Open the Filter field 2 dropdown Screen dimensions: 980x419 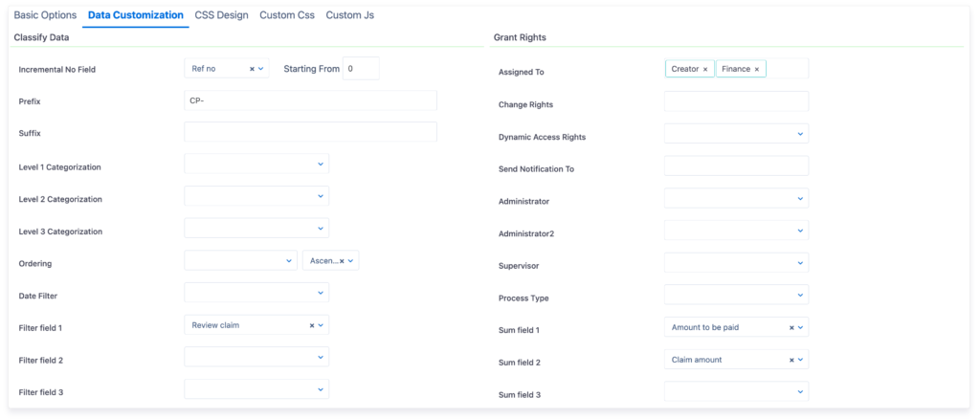click(256, 357)
